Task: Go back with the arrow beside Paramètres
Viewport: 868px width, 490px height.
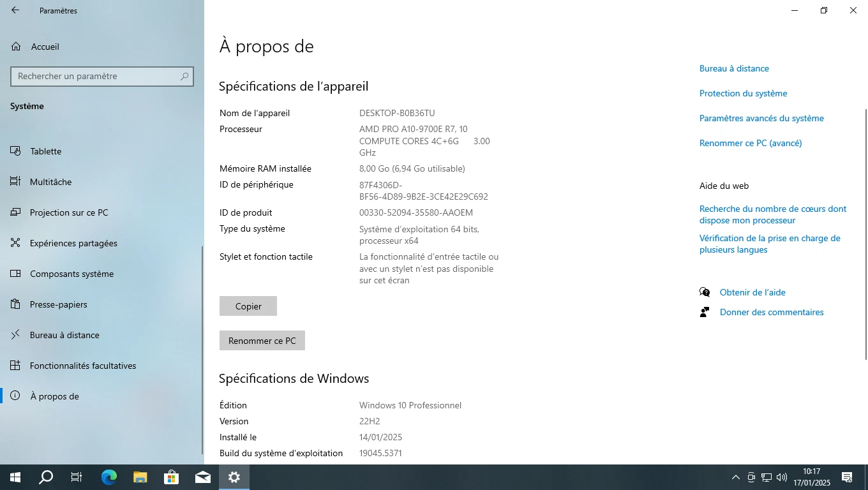Action: [15, 10]
